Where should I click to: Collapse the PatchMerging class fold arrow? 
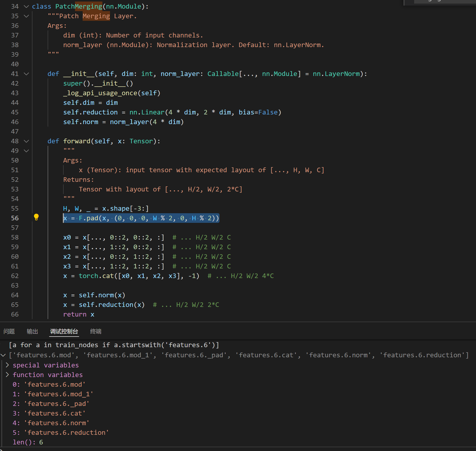[26, 7]
